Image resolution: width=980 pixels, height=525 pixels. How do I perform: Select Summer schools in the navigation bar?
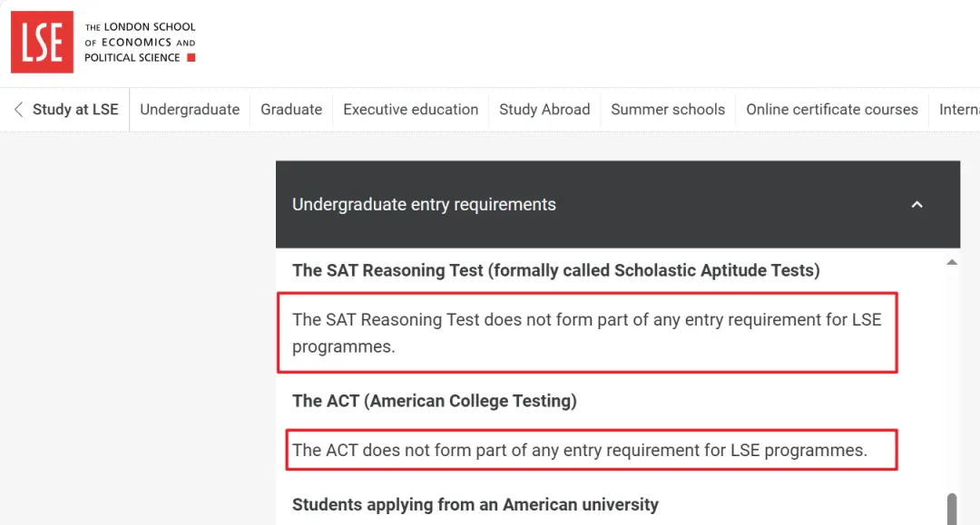tap(668, 109)
